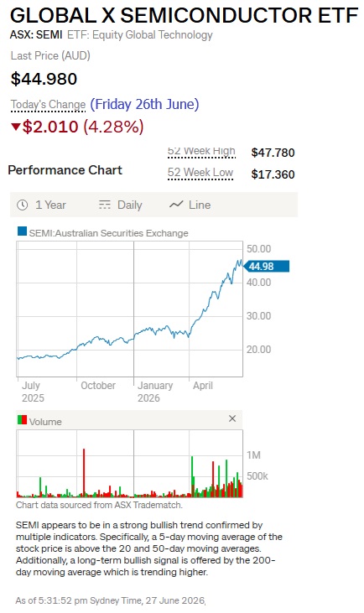Click the price line peak near 44.98
Image resolution: width=364 pixels, height=613 pixels.
(238, 262)
